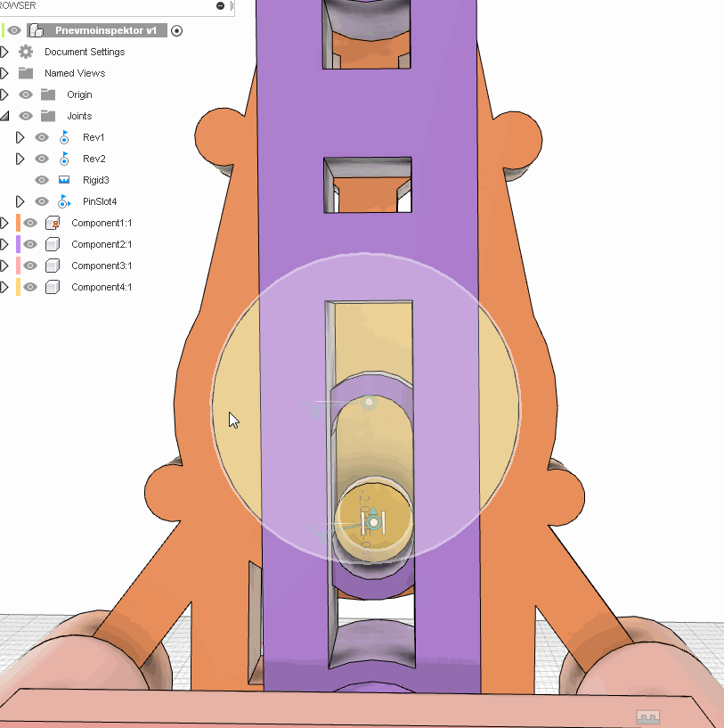Select the Origin label
Image resolution: width=724 pixels, height=728 pixels.
click(79, 94)
